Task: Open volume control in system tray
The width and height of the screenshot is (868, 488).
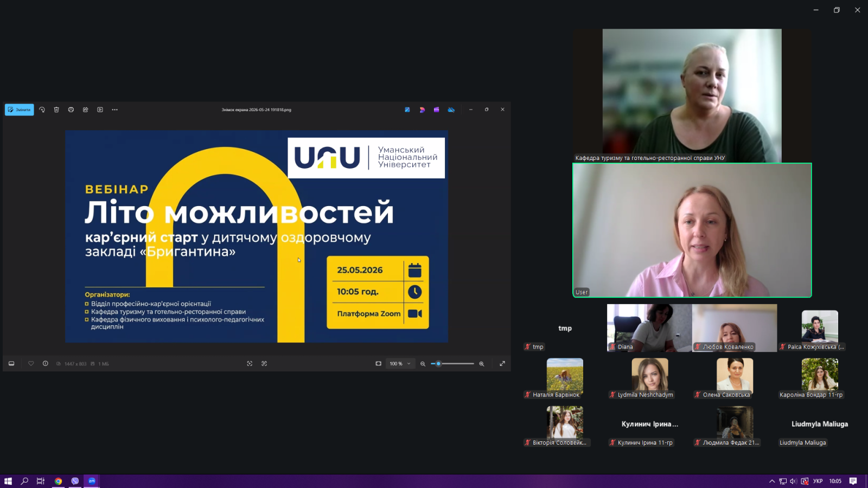Action: tap(793, 481)
